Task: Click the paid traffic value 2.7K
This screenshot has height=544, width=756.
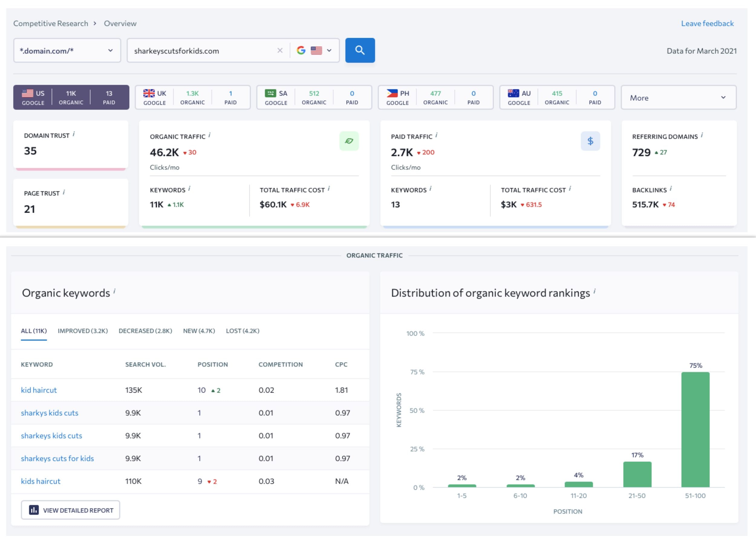Action: tap(402, 152)
